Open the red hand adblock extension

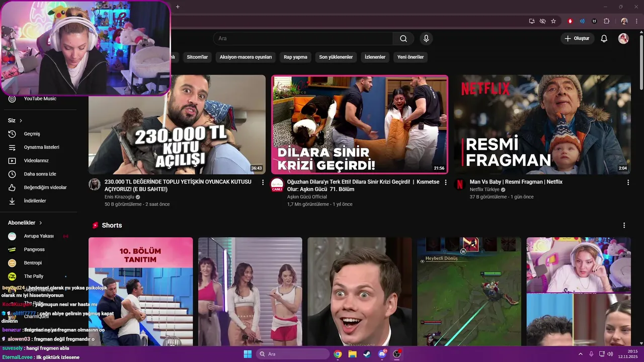(570, 21)
